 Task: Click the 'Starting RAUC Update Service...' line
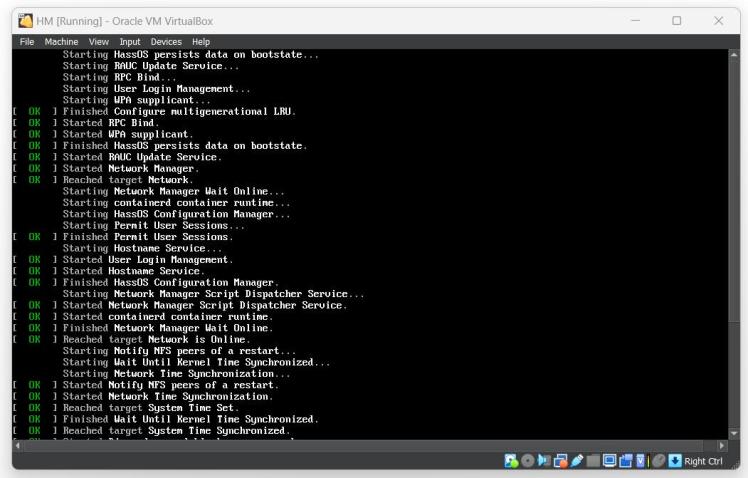(151, 66)
